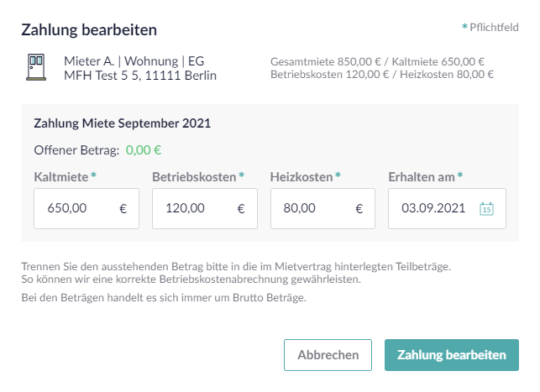Viewport: 540px width, 392px height.
Task: Click the Mieter A. address text
Action: 140,68
